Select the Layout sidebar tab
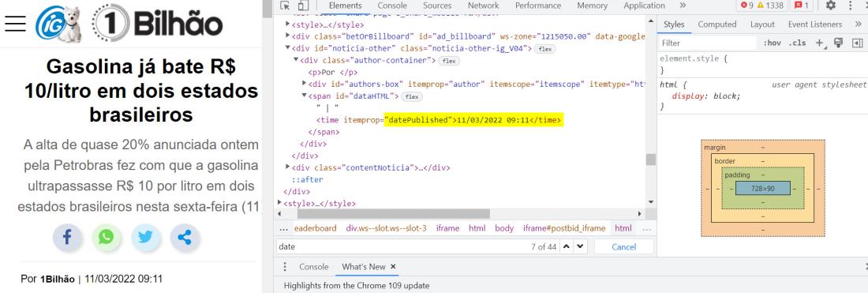This screenshot has height=293, width=868. 762,24
